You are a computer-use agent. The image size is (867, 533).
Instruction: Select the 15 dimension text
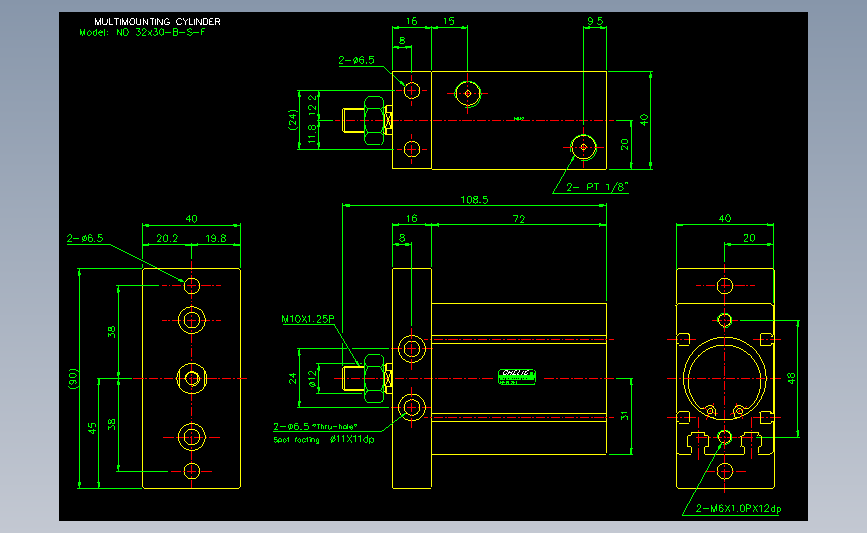(x=448, y=21)
